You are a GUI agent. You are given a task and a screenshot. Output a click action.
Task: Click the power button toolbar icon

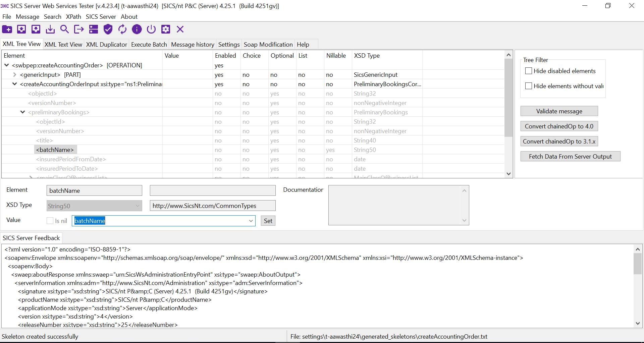click(151, 30)
